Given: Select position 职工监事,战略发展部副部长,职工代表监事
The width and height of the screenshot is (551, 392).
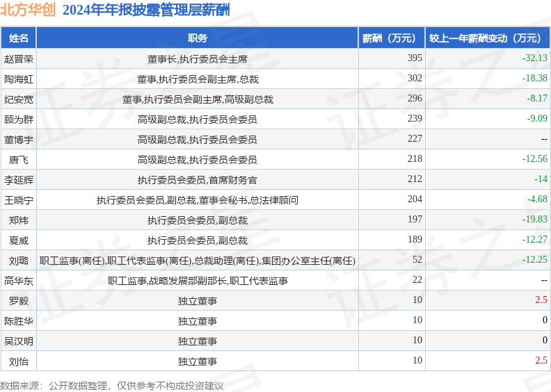Looking at the screenshot, I should click(x=198, y=281).
